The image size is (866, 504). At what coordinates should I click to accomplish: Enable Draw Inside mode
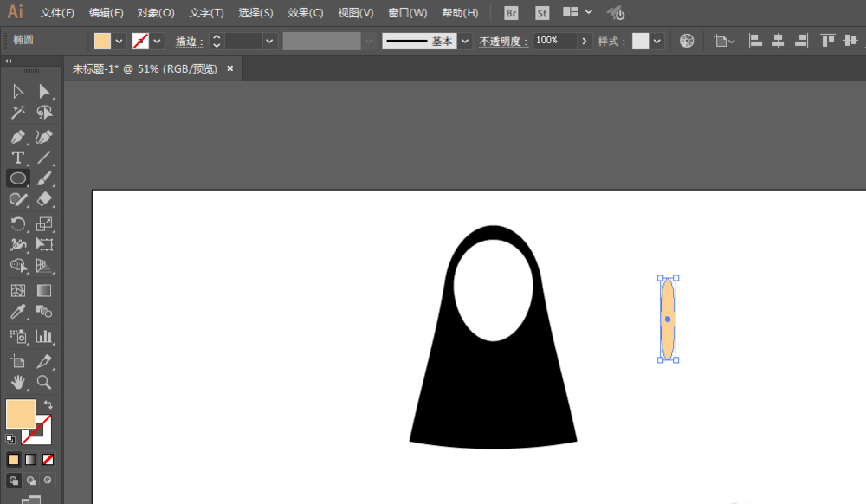(48, 481)
